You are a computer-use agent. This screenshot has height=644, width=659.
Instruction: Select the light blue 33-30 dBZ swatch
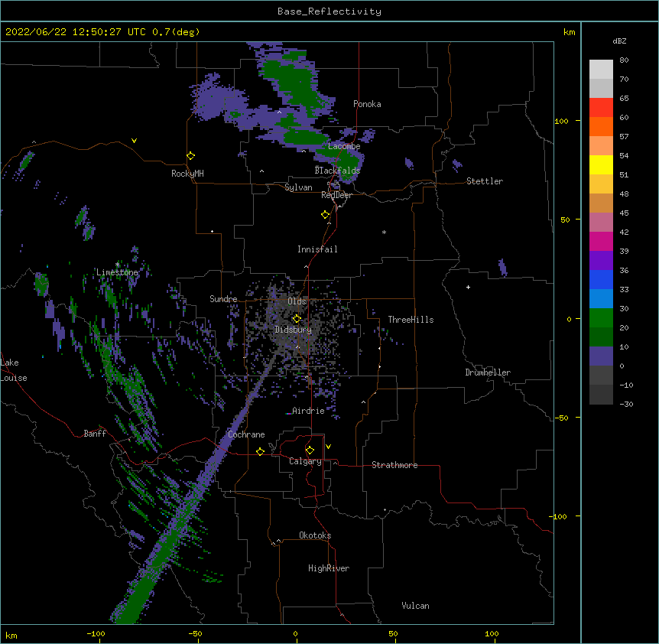pyautogui.click(x=601, y=299)
